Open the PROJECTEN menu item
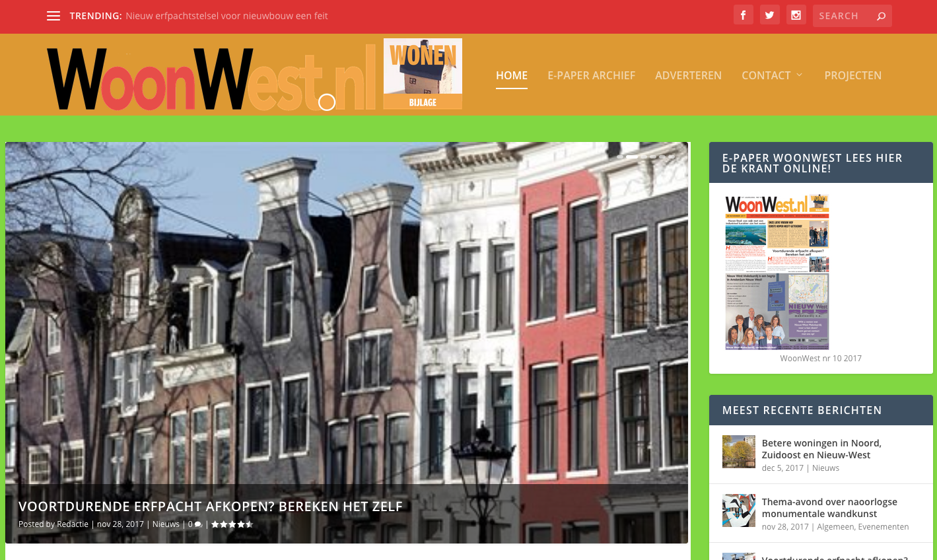 (x=852, y=75)
